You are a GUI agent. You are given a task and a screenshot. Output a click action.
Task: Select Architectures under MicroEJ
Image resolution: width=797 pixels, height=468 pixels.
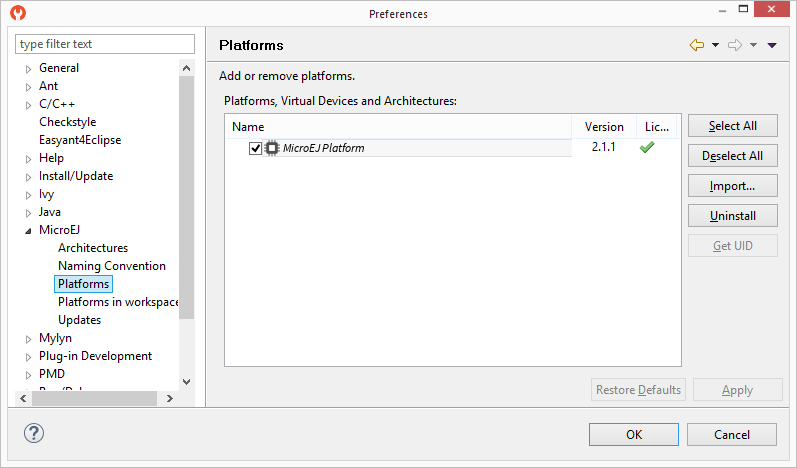tap(93, 248)
